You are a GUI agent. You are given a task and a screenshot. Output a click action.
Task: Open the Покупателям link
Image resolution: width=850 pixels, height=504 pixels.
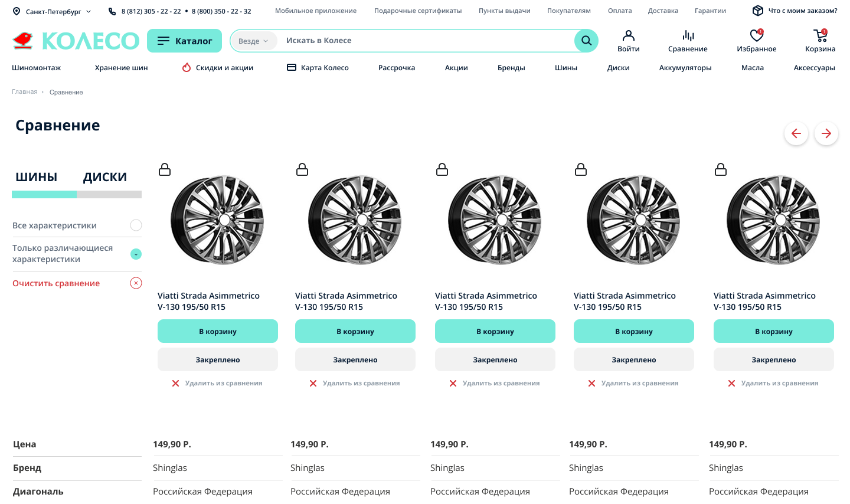tap(569, 11)
